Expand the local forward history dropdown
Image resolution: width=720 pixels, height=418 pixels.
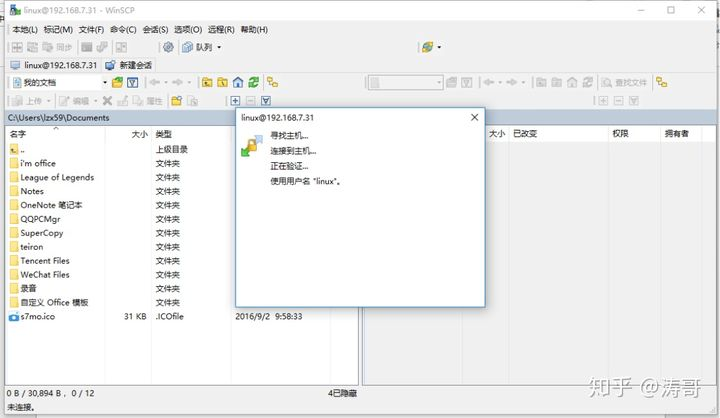189,83
